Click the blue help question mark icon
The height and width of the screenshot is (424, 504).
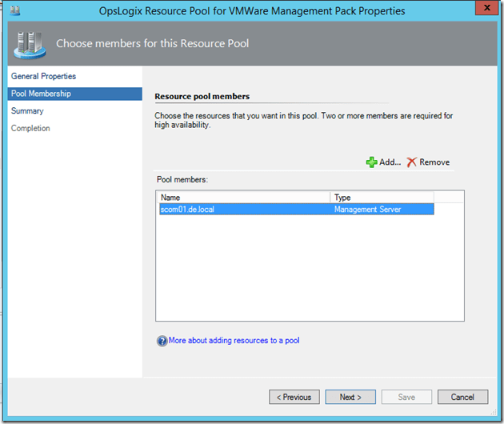(162, 341)
